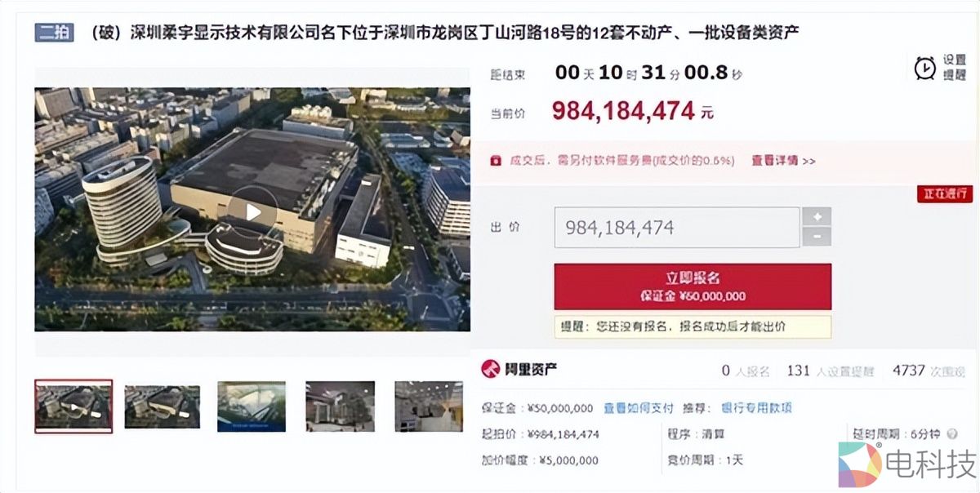Click the help icon beside 延时周期
The width and height of the screenshot is (980, 493).
tap(952, 435)
